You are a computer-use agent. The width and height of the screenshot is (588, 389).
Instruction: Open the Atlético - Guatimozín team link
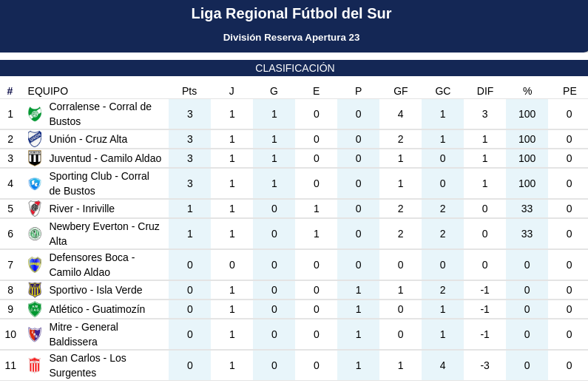[x=97, y=309]
